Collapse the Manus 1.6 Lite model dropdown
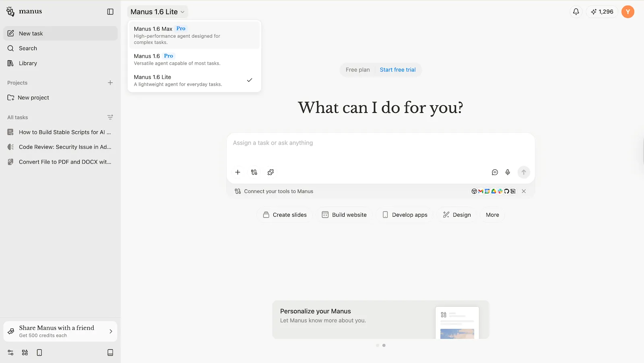The height and width of the screenshot is (363, 644). pyautogui.click(x=157, y=12)
